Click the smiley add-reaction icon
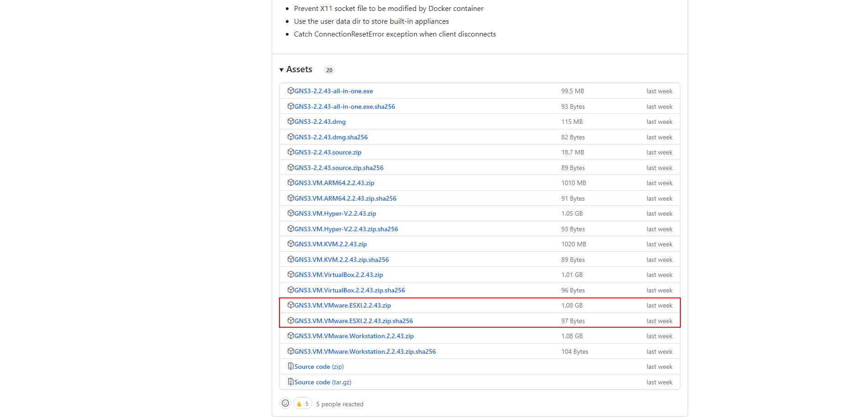868x420 pixels. tap(285, 404)
